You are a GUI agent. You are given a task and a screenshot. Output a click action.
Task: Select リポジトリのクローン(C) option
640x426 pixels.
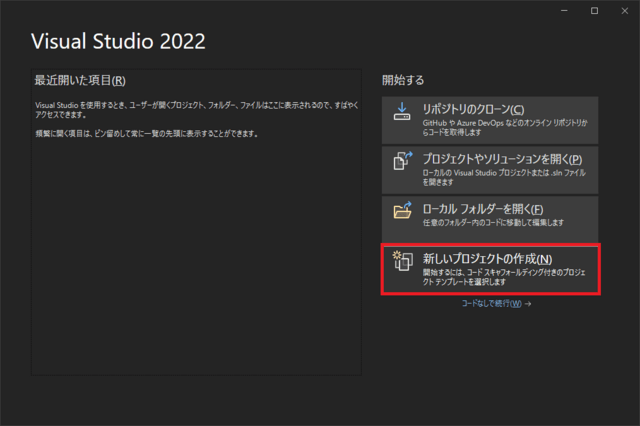(x=473, y=109)
